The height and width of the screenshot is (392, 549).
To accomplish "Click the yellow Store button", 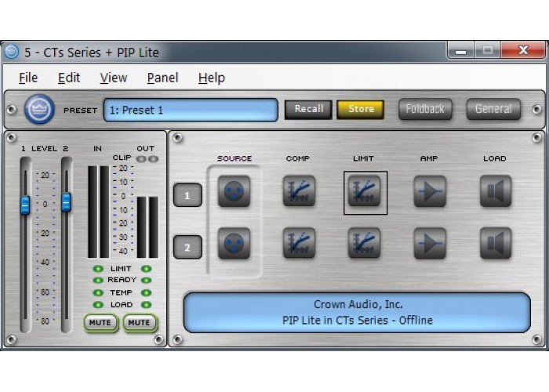I will (x=360, y=110).
